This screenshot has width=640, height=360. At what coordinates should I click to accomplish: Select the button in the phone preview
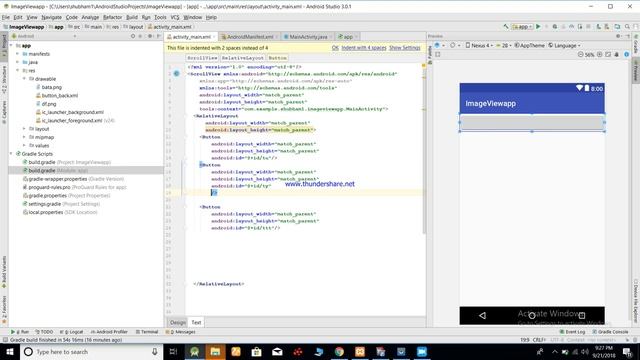click(x=532, y=122)
